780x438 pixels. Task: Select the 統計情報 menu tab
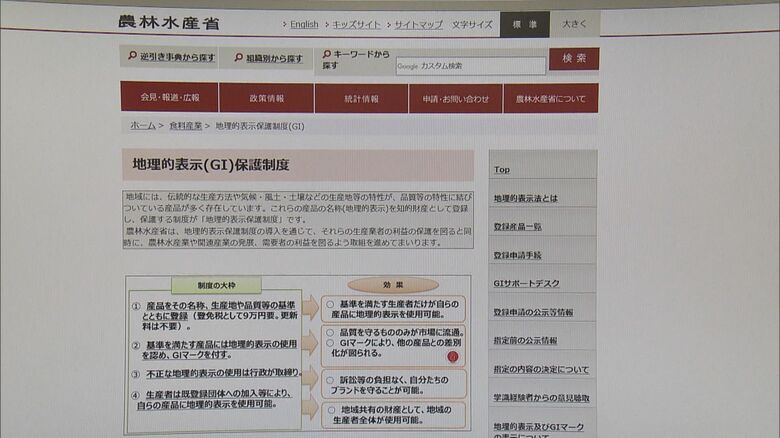pyautogui.click(x=361, y=98)
